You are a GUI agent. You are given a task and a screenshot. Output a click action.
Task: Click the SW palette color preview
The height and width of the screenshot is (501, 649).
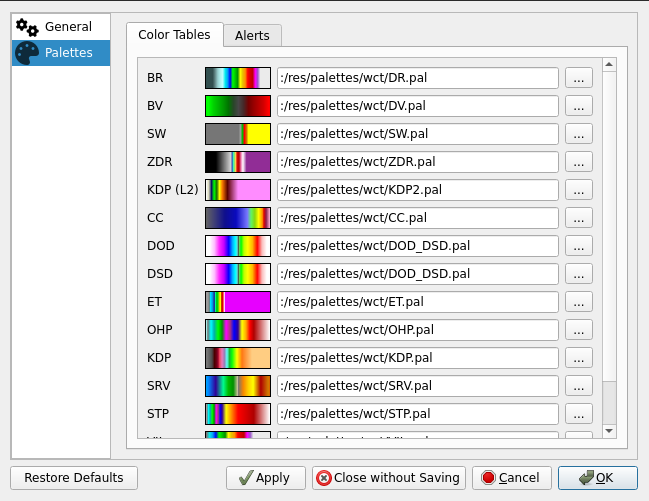(x=238, y=134)
